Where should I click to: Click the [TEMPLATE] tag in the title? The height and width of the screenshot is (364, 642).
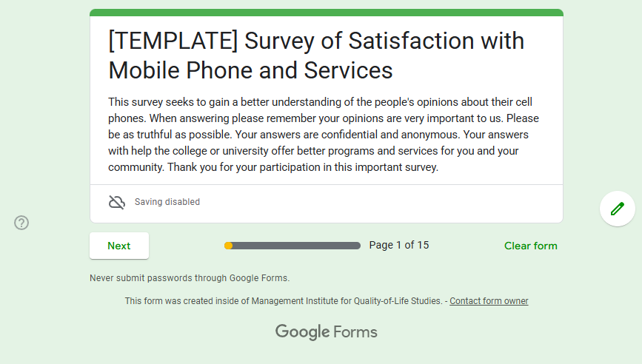[x=173, y=40]
